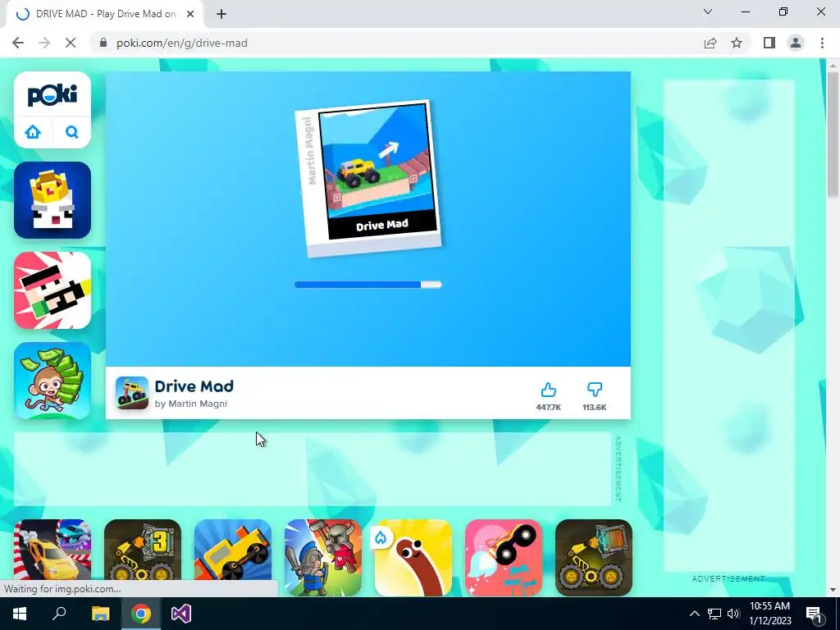Image resolution: width=840 pixels, height=630 pixels.
Task: Click the page vertical scrollbar thumb
Action: coord(833,134)
